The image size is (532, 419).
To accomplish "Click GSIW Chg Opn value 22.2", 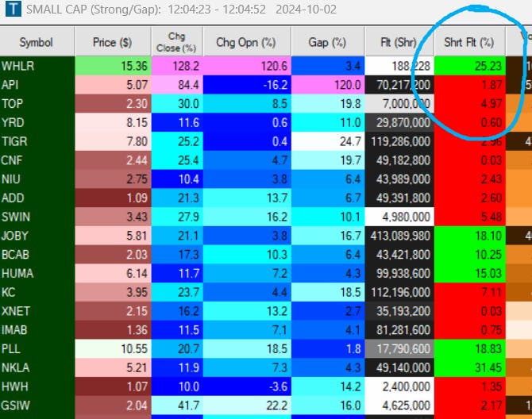I will point(247,406).
